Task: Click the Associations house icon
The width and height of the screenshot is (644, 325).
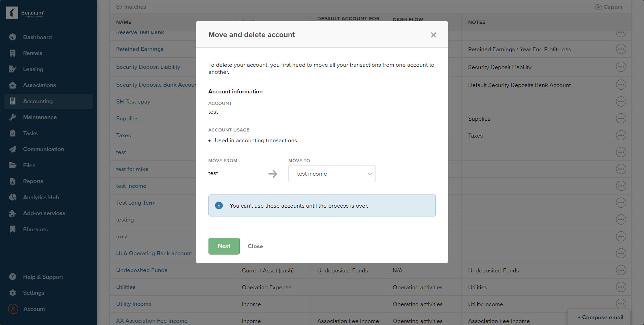Action: click(x=13, y=85)
